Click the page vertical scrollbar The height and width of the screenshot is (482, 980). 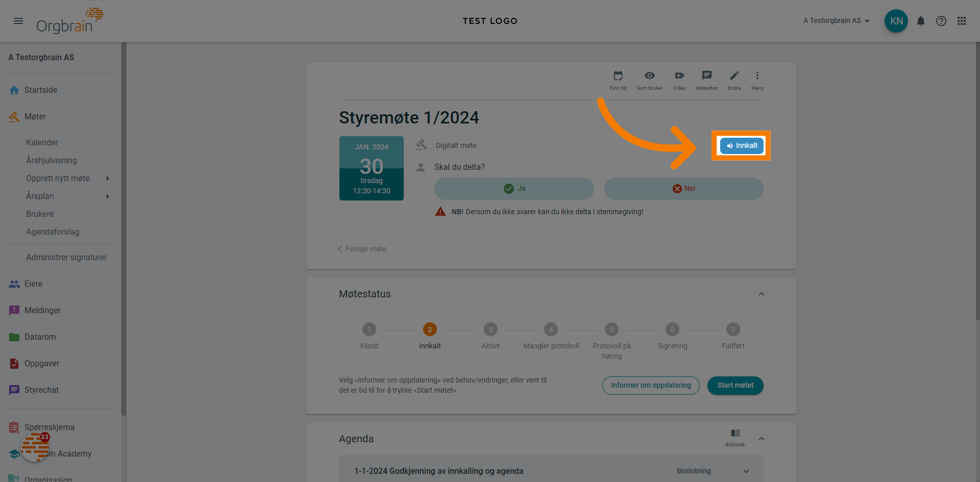tap(977, 181)
